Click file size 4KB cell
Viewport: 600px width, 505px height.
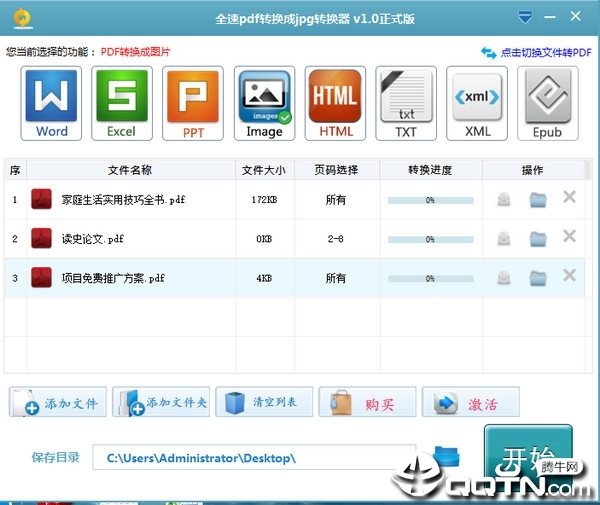pyautogui.click(x=264, y=278)
